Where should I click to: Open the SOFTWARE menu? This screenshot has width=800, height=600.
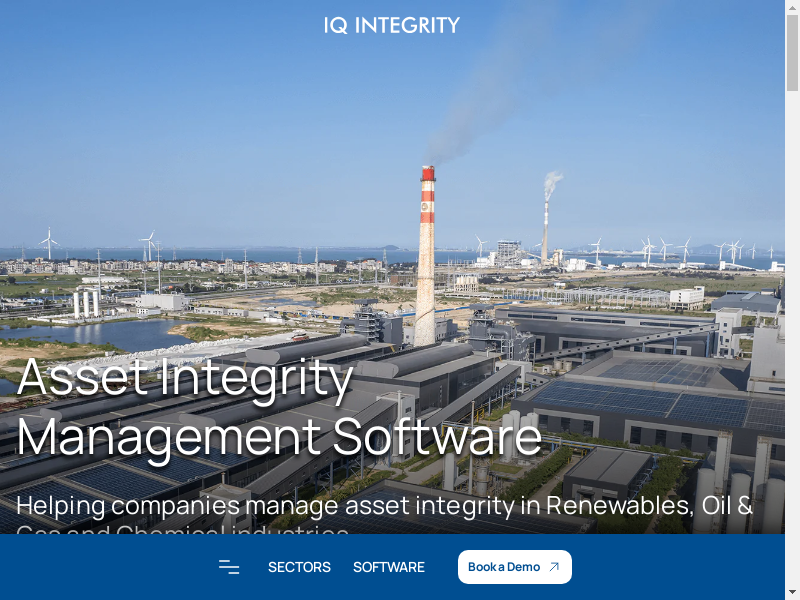[x=389, y=567]
